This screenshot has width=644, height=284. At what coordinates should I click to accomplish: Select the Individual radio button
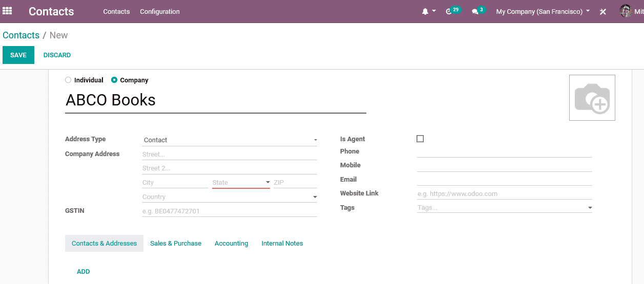pos(68,80)
